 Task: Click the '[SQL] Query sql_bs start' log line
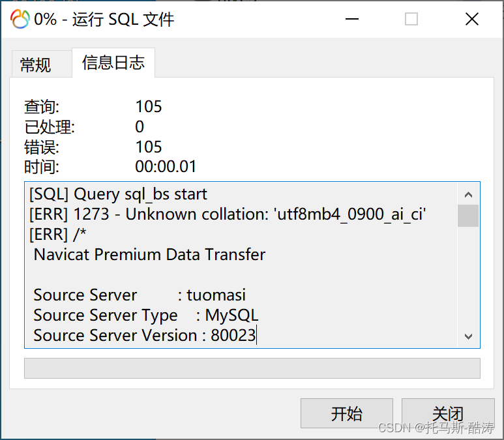click(x=118, y=194)
